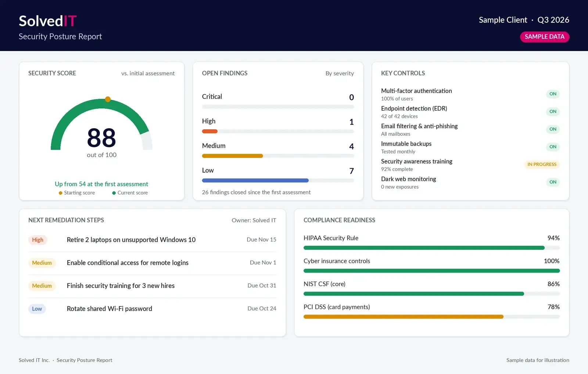Click the SolvedIT logo
Screen dimensions: 588x374
click(48, 21)
